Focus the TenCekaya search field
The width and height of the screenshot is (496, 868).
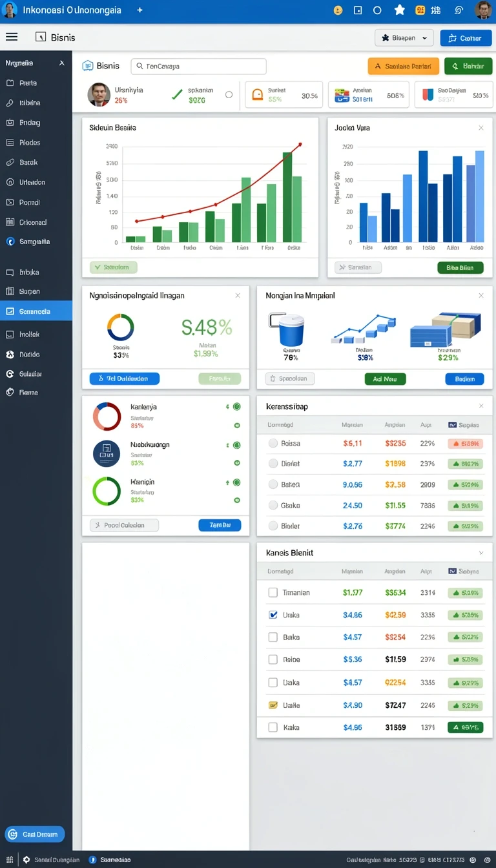pyautogui.click(x=199, y=67)
